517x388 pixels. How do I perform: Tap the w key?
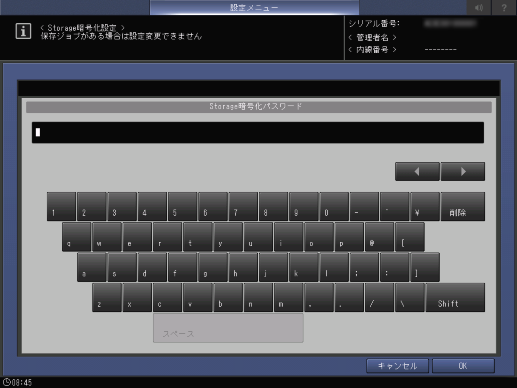point(107,237)
